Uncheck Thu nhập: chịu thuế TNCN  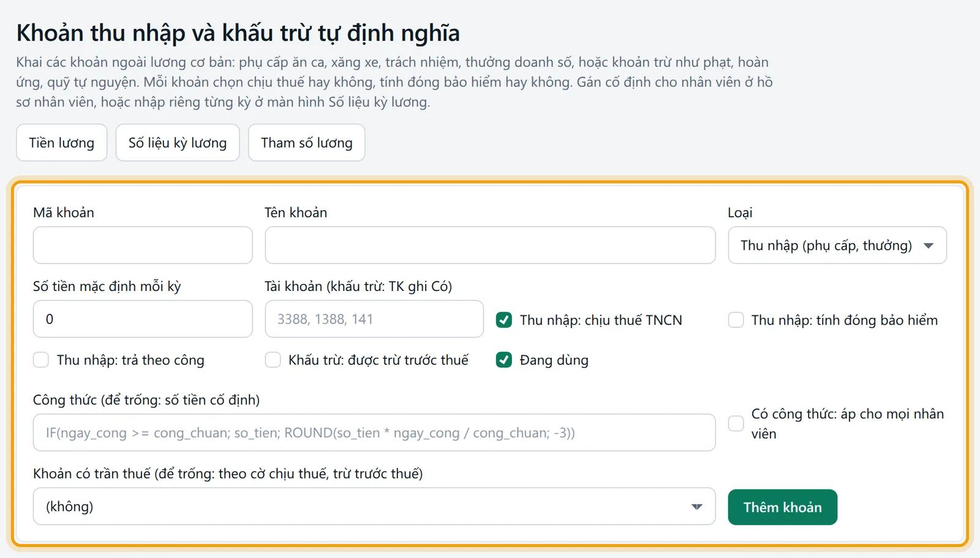click(504, 320)
